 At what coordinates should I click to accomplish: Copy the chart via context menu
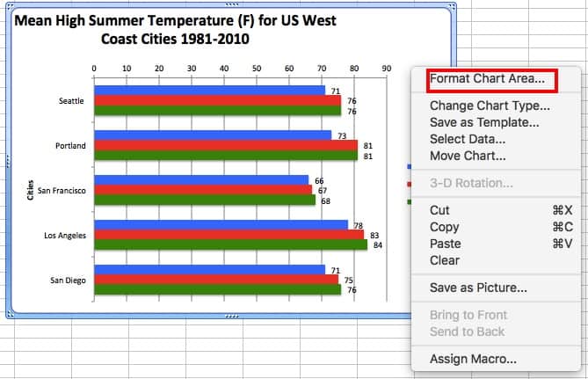[444, 227]
